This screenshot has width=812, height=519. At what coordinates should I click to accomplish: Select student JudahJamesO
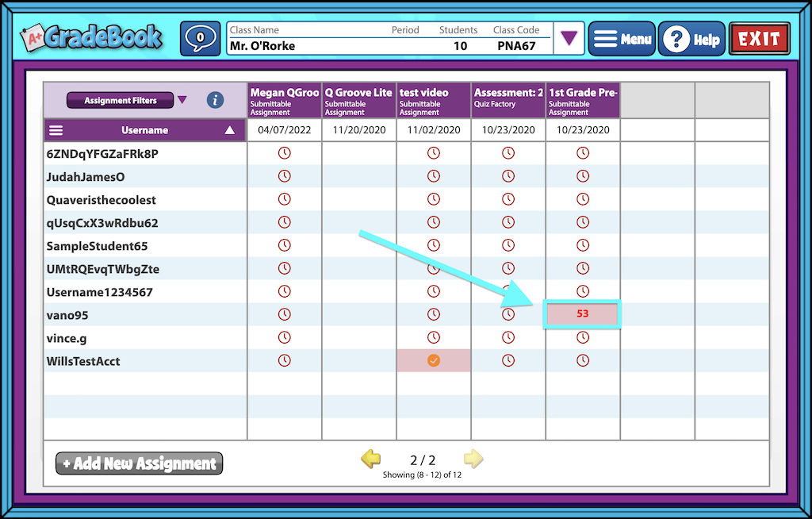[86, 177]
